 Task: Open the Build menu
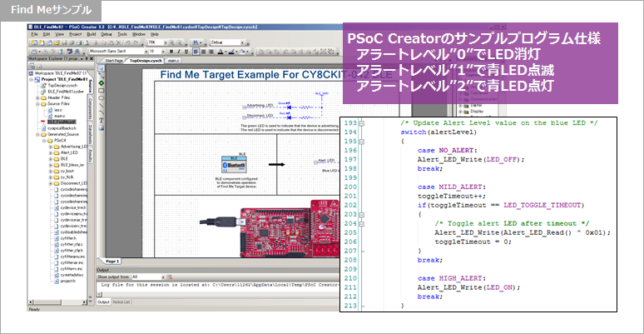pyautogui.click(x=92, y=34)
